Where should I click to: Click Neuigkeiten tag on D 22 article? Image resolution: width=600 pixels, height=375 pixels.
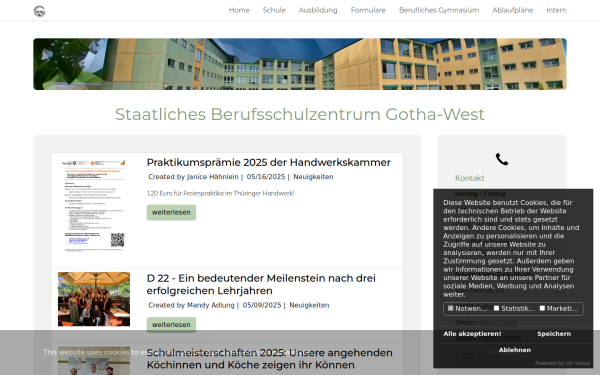pyautogui.click(x=309, y=305)
